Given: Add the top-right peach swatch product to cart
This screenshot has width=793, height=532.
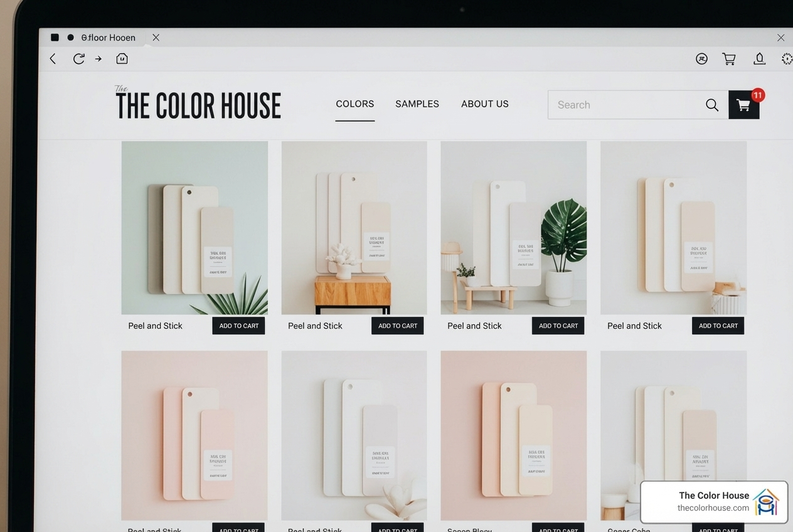Looking at the screenshot, I should click(x=718, y=326).
